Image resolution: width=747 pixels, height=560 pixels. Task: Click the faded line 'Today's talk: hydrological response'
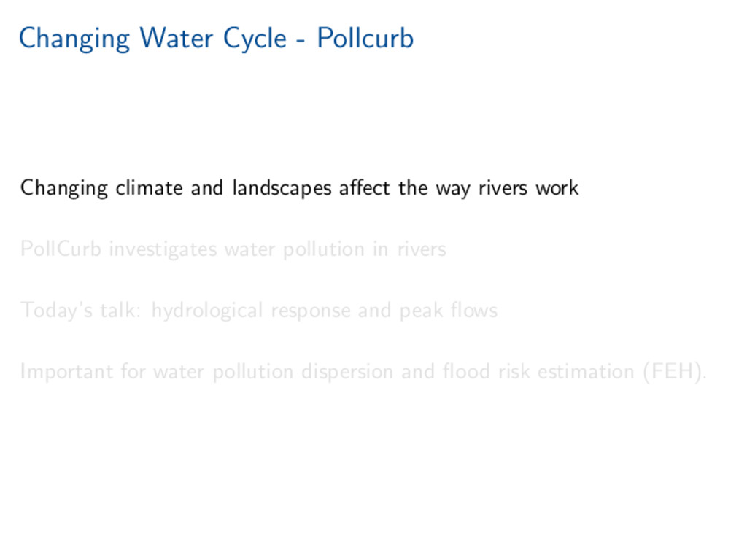pyautogui.click(x=259, y=311)
